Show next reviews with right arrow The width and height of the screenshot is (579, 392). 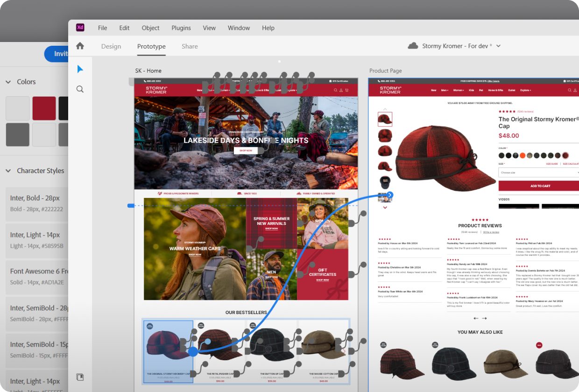coord(484,318)
